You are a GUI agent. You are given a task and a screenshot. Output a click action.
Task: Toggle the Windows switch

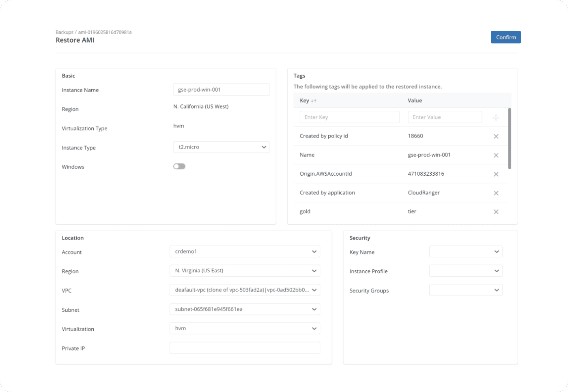(x=179, y=166)
